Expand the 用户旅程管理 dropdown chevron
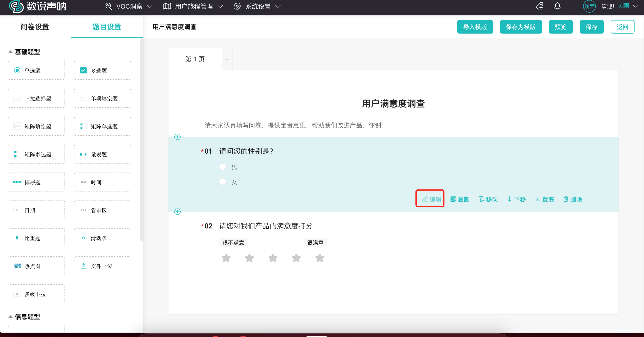 click(220, 7)
